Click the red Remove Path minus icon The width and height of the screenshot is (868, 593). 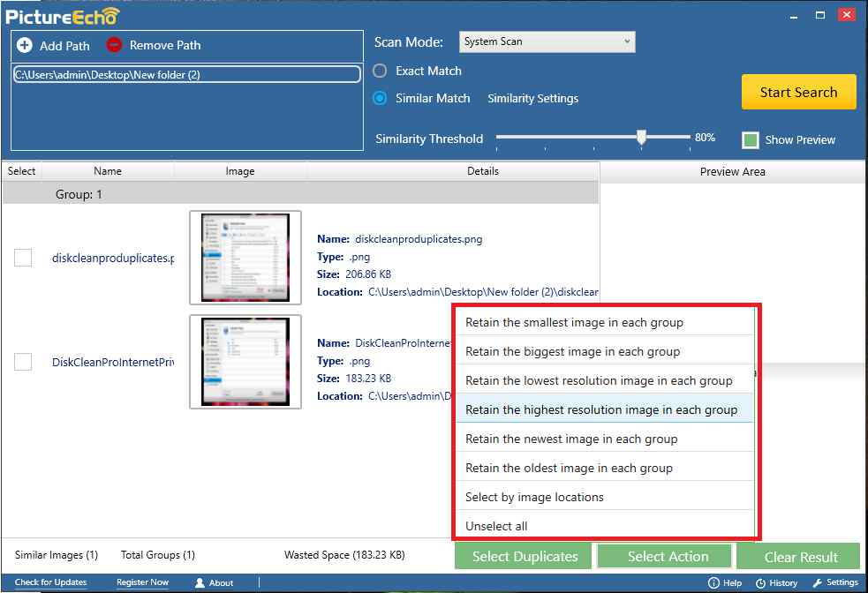(x=114, y=45)
